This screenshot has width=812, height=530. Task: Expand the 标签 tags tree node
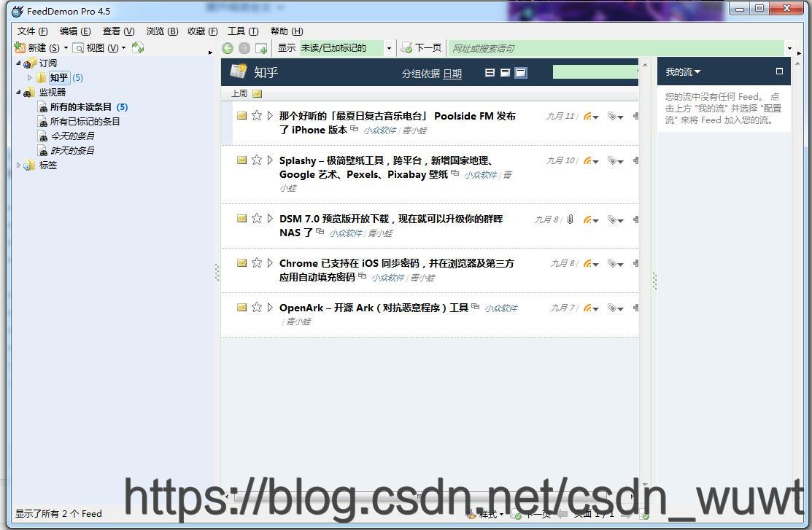[19, 165]
